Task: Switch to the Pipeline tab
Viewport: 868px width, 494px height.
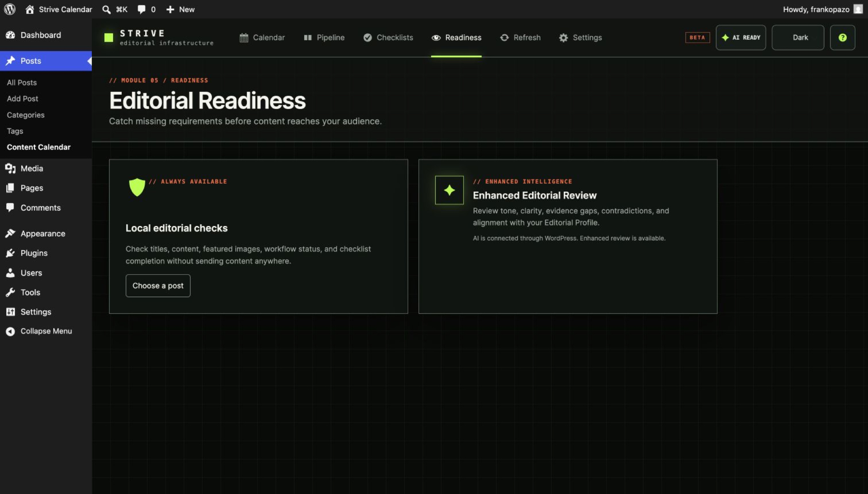Action: coord(324,38)
